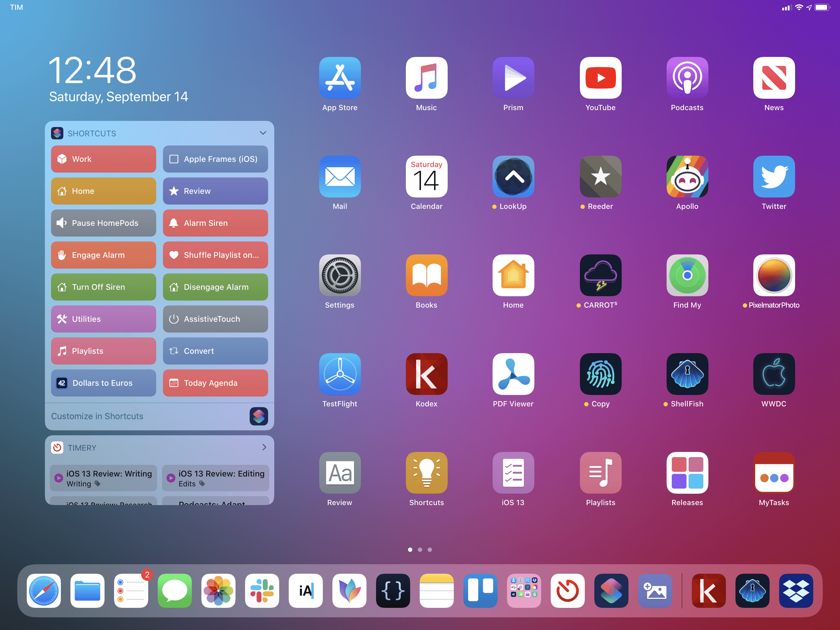Screen dimensions: 840x630
Task: Open the App Store app
Action: 340,78
